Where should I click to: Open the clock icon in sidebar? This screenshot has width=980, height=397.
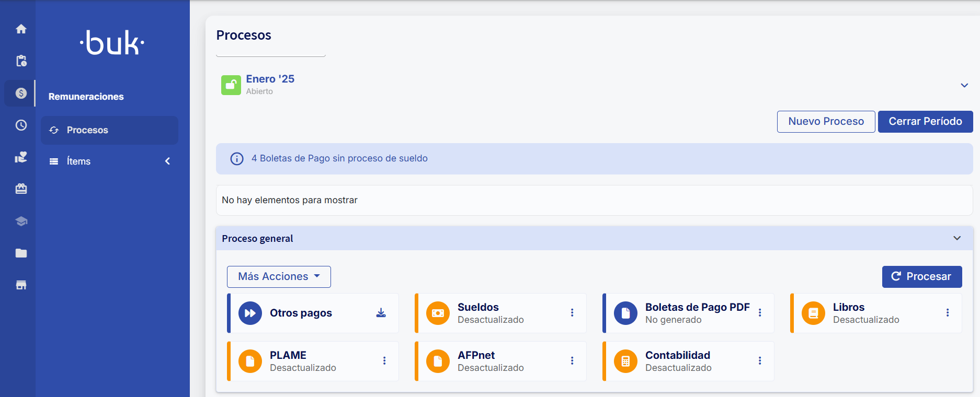pyautogui.click(x=21, y=125)
